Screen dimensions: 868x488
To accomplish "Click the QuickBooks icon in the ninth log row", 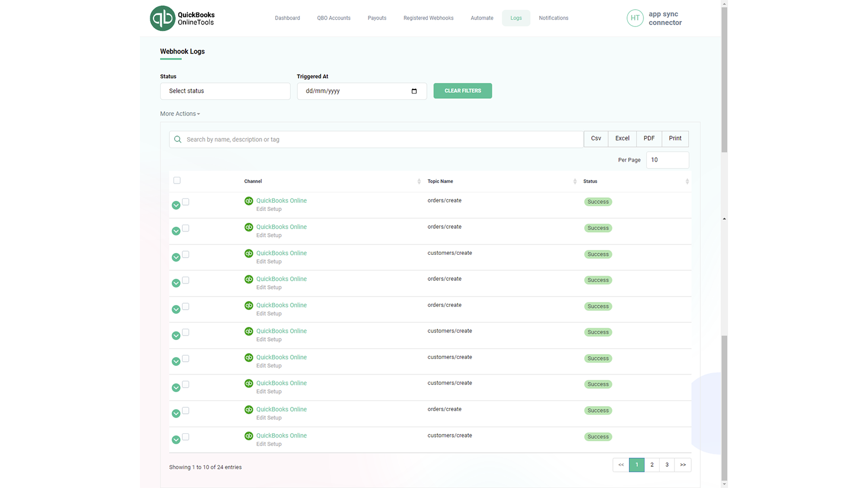I will [x=248, y=409].
